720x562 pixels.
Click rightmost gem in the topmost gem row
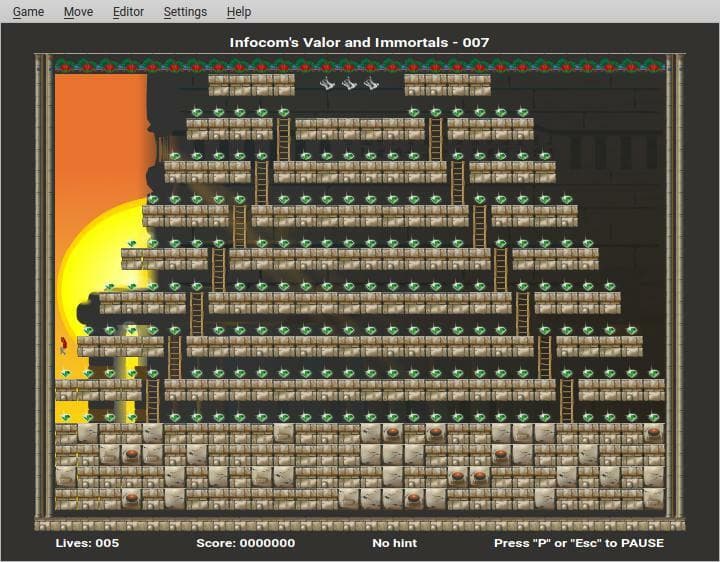(x=523, y=112)
